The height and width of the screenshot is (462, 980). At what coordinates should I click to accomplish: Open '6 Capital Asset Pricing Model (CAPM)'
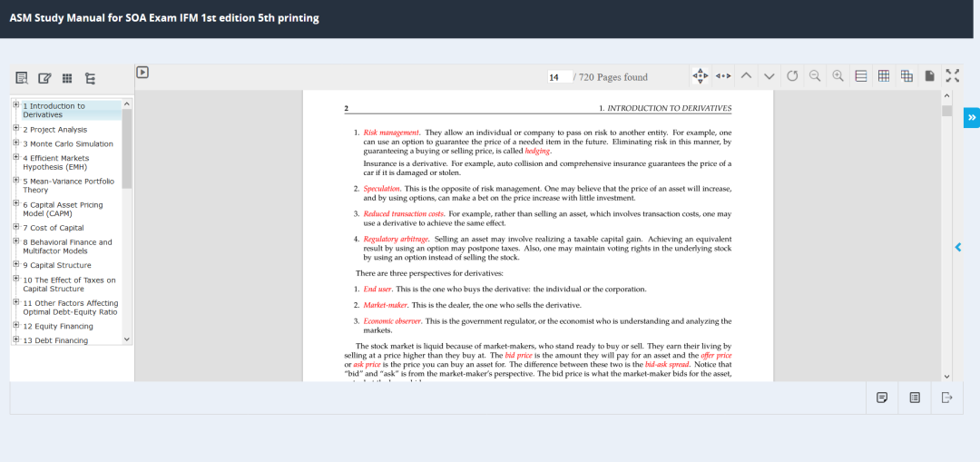coord(64,210)
